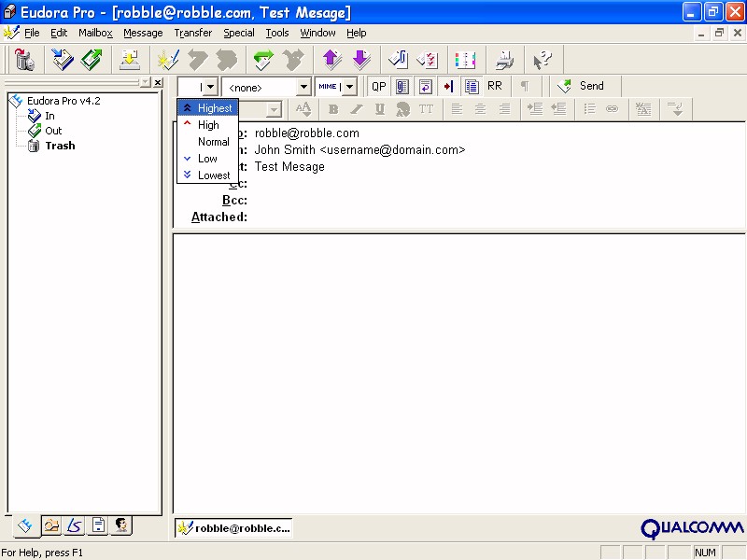
Task: Click the Print toolbar icon
Action: (x=504, y=60)
